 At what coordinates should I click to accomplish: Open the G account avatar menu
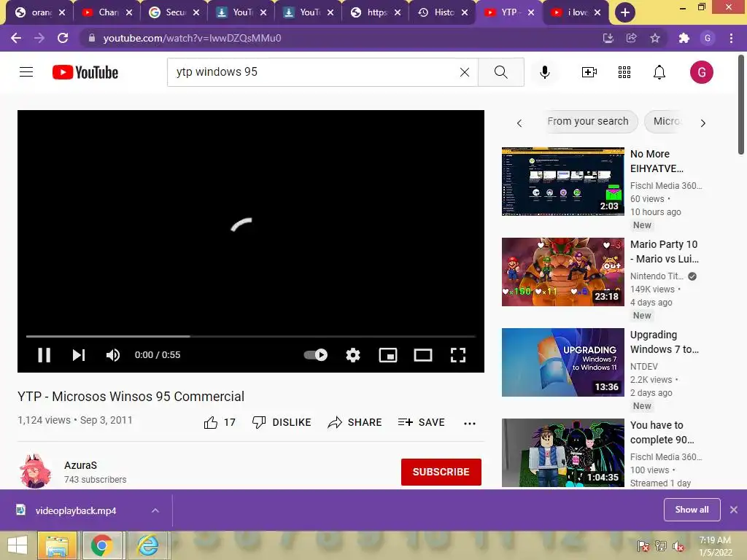[701, 72]
